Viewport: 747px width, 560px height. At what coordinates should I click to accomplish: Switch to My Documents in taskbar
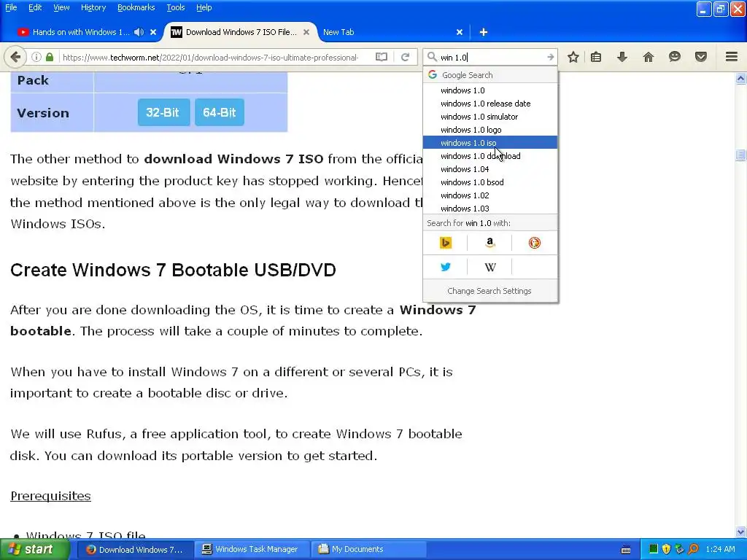tap(368, 549)
